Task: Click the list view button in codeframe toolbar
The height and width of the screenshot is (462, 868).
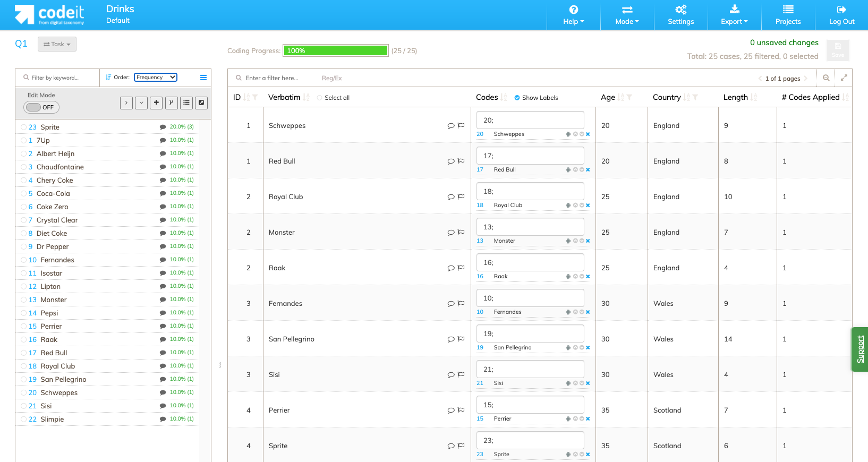Action: click(x=186, y=102)
